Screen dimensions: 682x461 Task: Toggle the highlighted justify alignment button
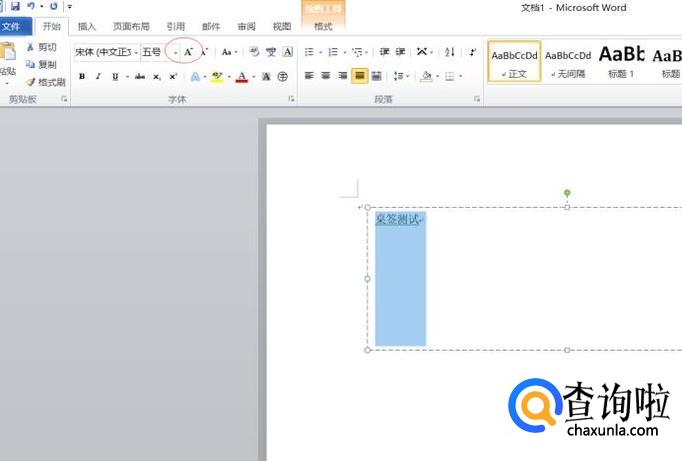point(360,76)
